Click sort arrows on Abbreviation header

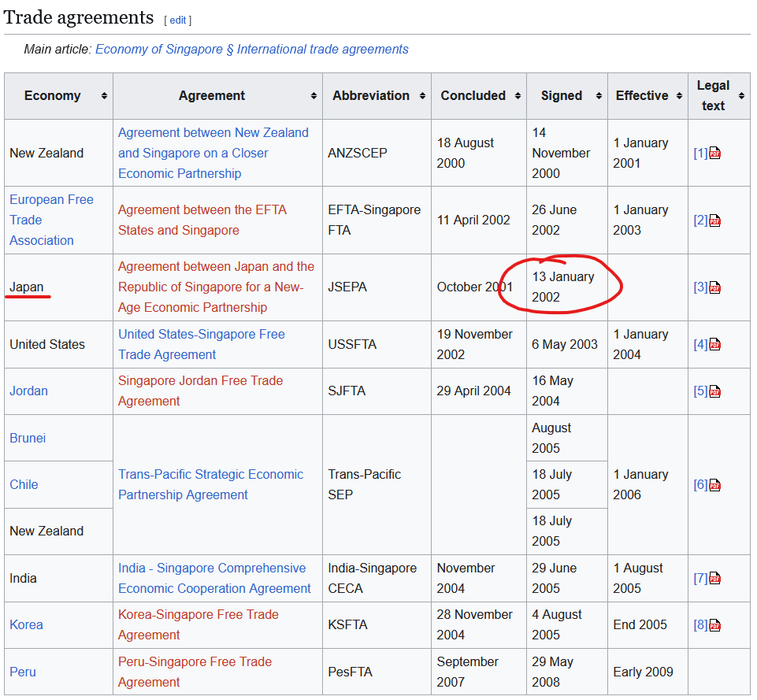click(x=422, y=96)
